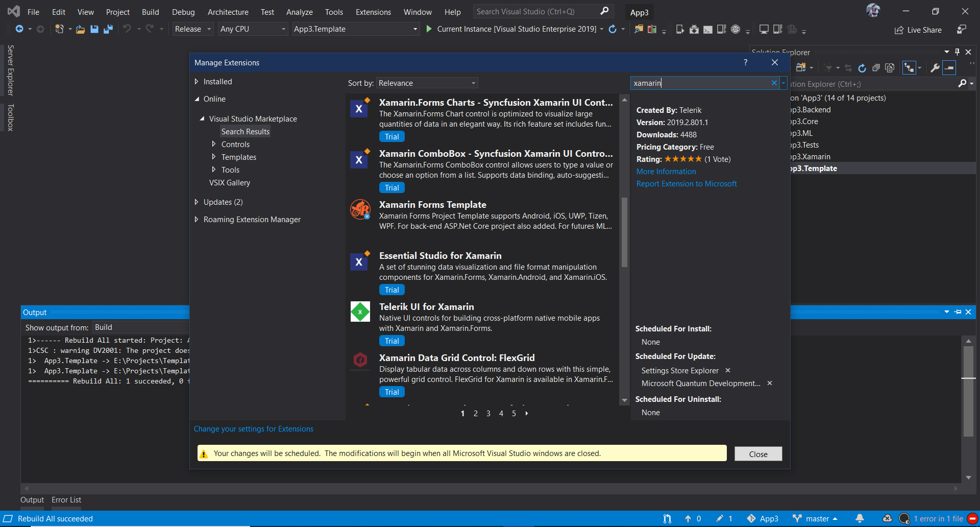Open notifications bell in status bar
980x527 pixels.
[860, 518]
